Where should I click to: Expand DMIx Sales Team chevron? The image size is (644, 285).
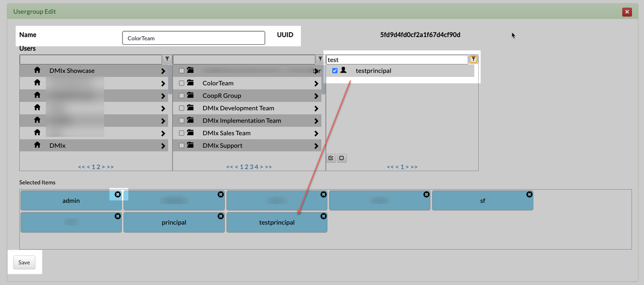(316, 133)
